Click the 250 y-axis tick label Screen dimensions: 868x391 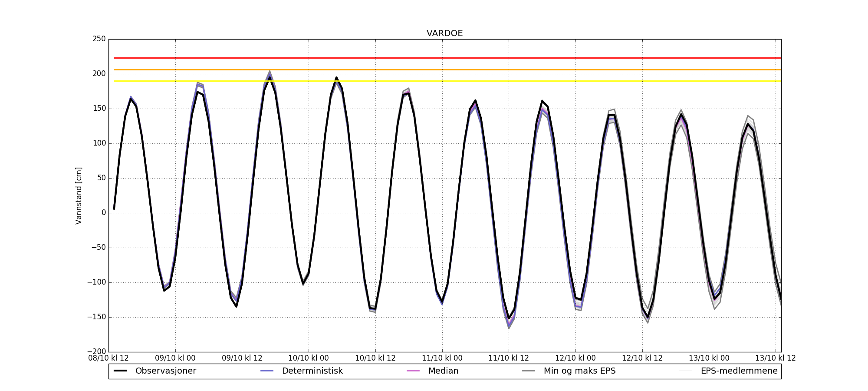click(99, 39)
